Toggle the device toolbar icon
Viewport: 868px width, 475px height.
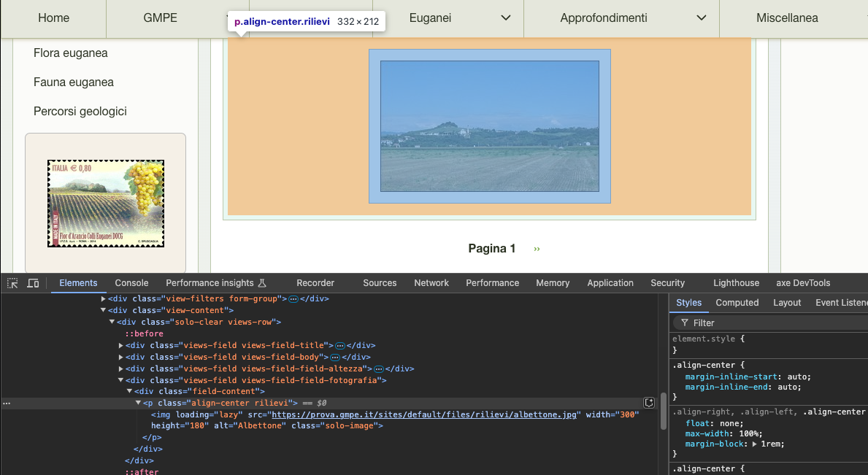(x=33, y=283)
